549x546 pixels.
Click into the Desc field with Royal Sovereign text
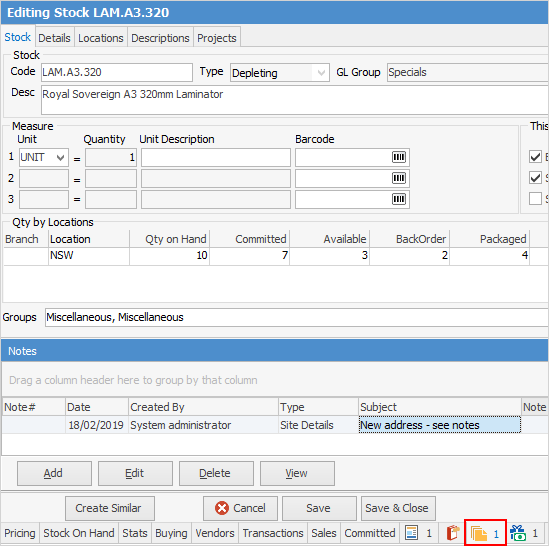294,100
